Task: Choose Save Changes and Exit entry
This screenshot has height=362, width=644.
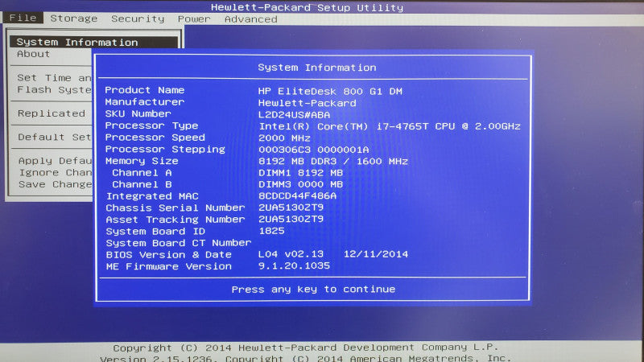Action: pos(56,184)
